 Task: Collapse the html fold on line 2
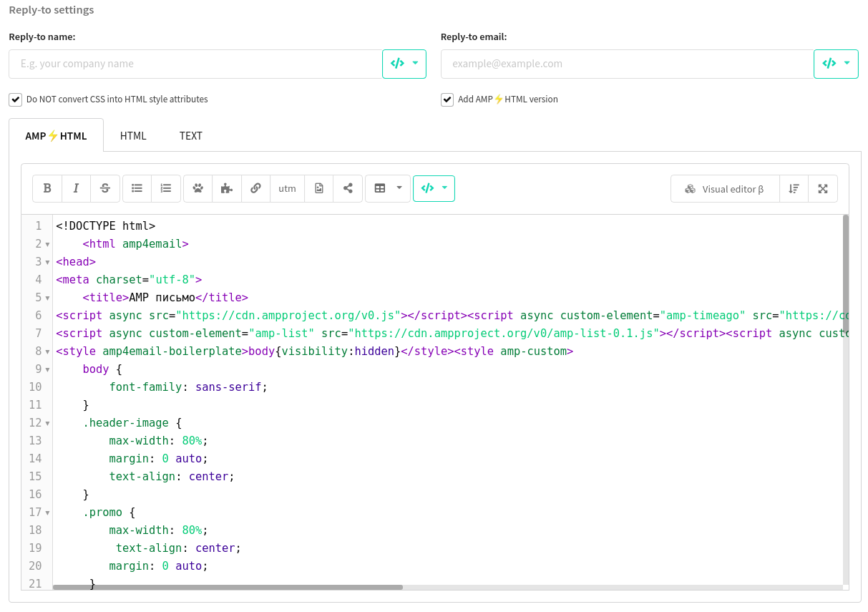(47, 244)
